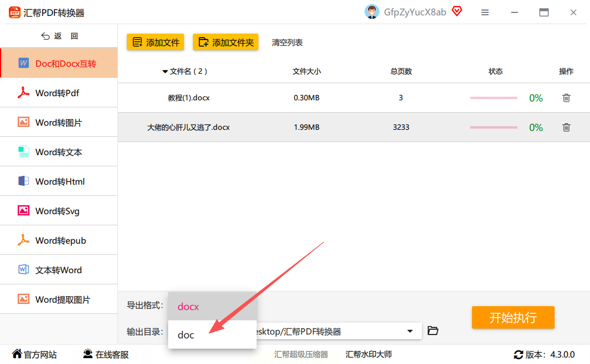The width and height of the screenshot is (590, 364).
Task: Select the file name 大佬的心肝儿又逃了.docx
Action: click(188, 127)
